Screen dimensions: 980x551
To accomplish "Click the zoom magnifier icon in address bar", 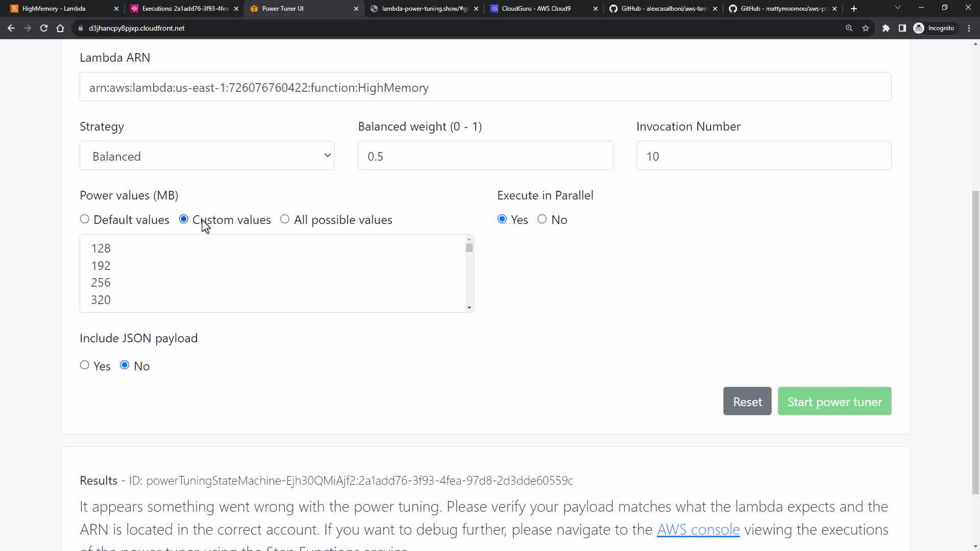I will point(849,28).
